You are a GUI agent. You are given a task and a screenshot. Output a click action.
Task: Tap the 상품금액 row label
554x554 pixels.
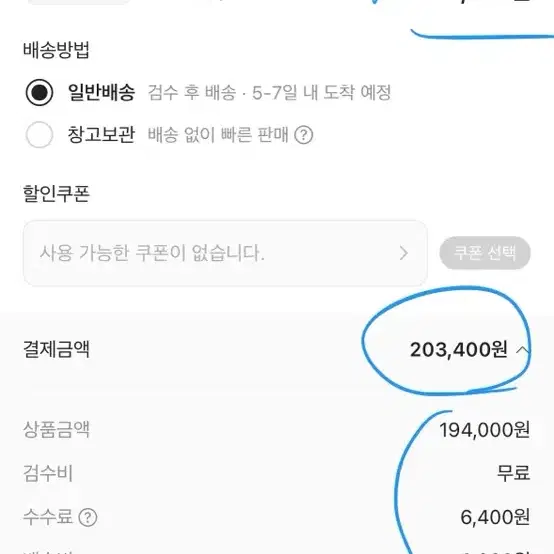click(57, 430)
